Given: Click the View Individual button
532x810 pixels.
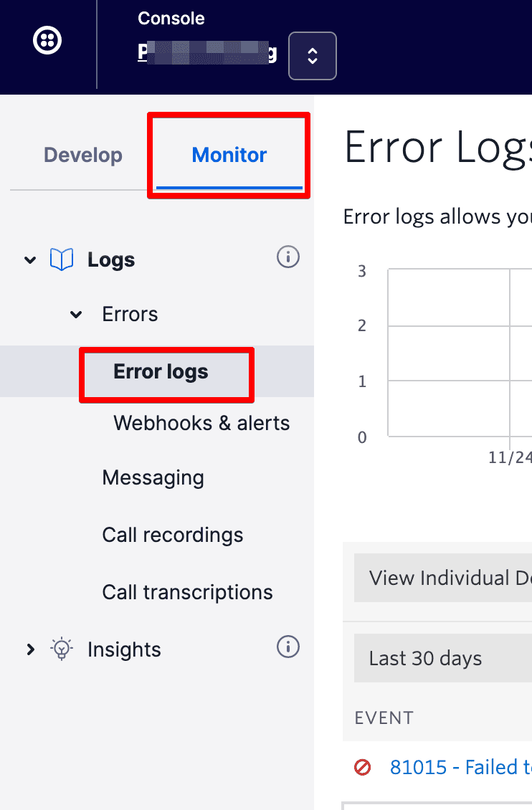Looking at the screenshot, I should coord(442,578).
